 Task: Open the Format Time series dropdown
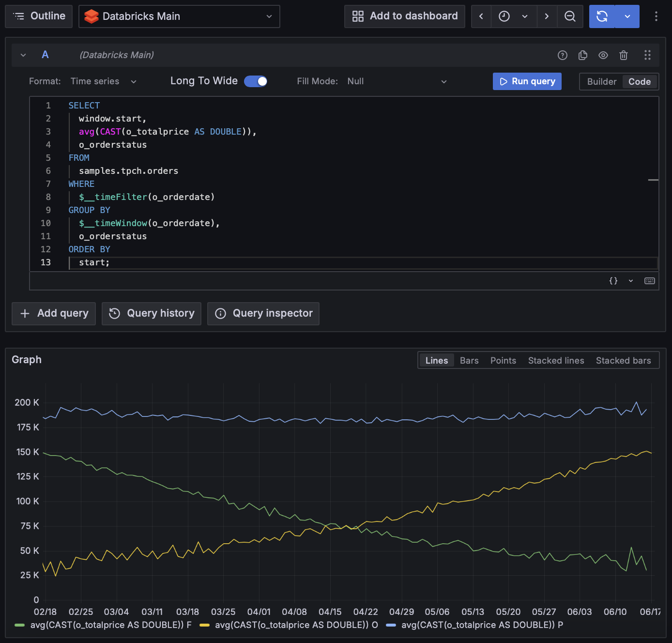pyautogui.click(x=103, y=81)
